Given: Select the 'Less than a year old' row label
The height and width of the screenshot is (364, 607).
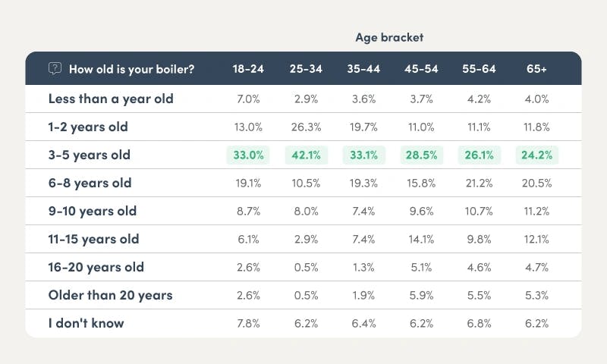Looking at the screenshot, I should [111, 99].
